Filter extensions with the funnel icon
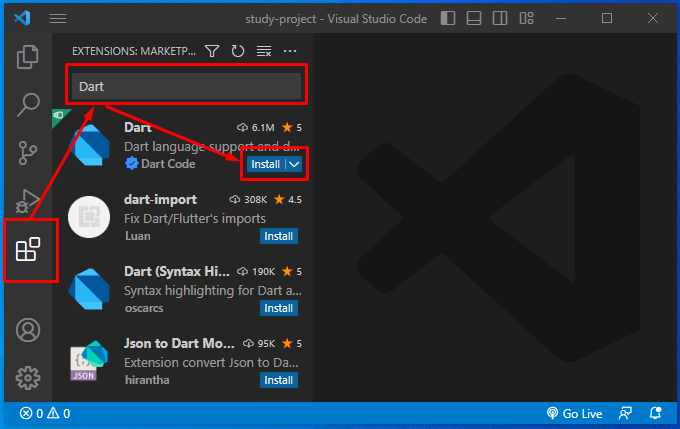This screenshot has height=429, width=680. click(212, 51)
